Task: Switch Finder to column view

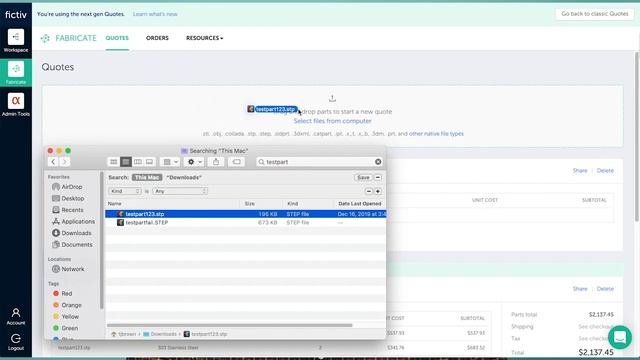Action: (x=138, y=162)
